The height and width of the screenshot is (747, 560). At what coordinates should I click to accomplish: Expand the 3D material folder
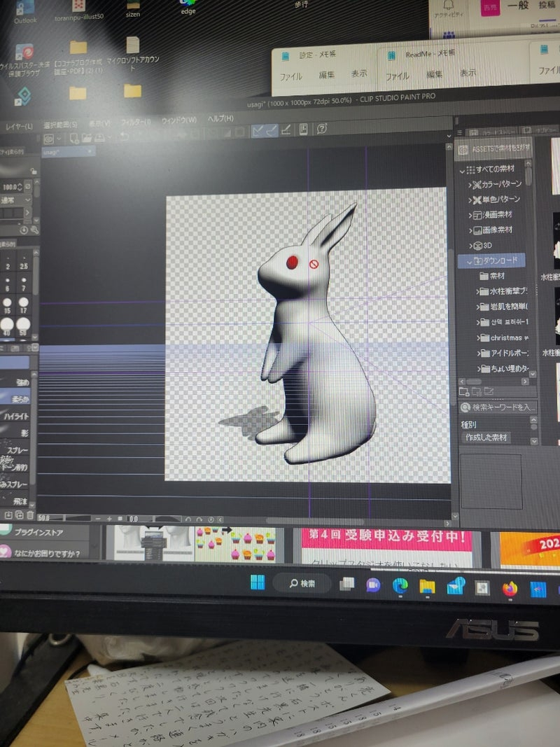click(470, 246)
